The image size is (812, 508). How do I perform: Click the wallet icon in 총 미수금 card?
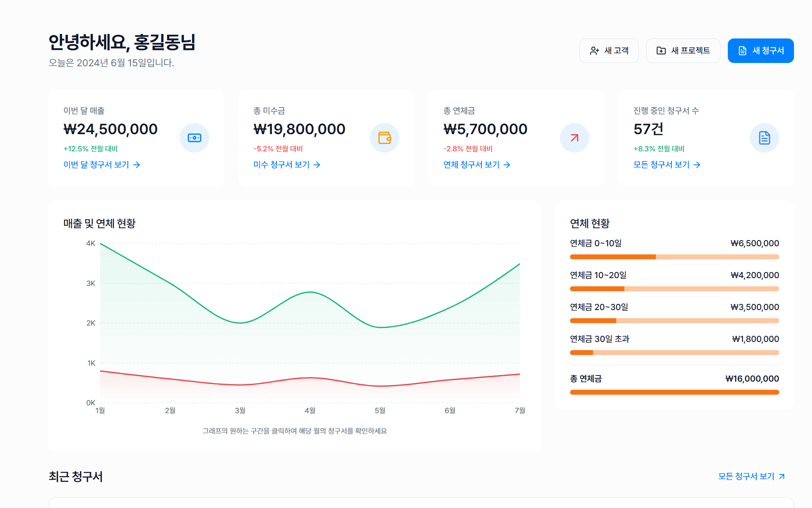[385, 138]
